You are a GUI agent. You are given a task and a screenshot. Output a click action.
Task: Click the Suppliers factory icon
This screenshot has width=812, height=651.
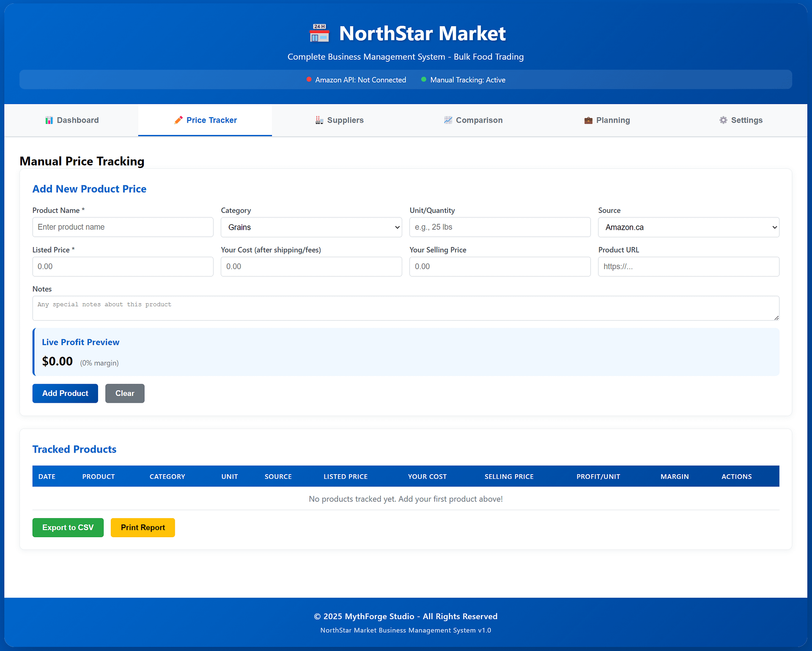click(x=319, y=120)
